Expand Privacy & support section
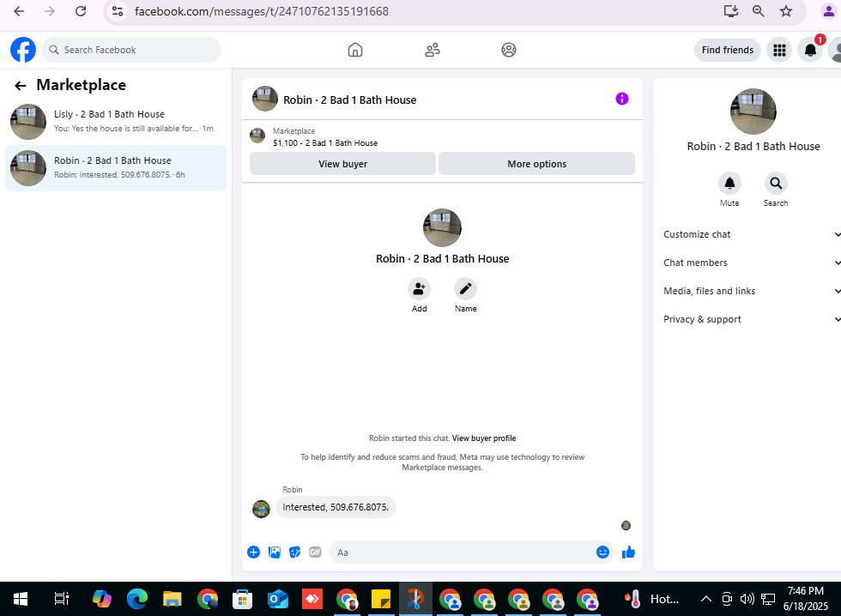This screenshot has width=841, height=616. pyautogui.click(x=752, y=319)
